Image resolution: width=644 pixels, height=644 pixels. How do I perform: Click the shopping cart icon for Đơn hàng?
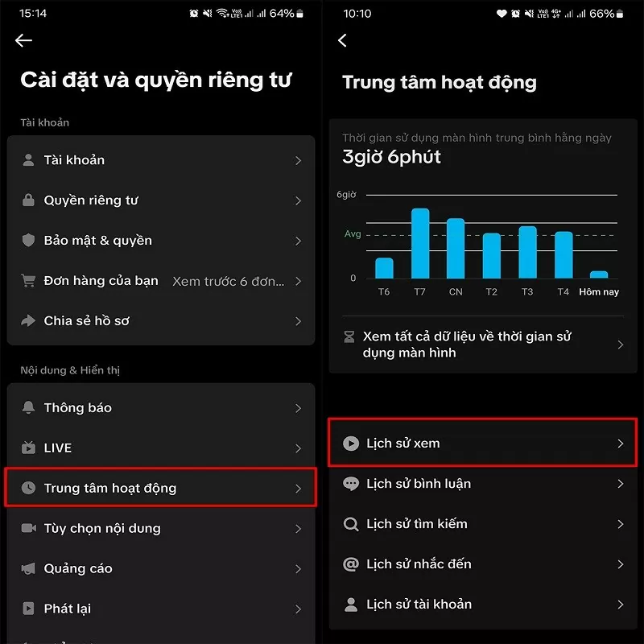[x=29, y=281]
